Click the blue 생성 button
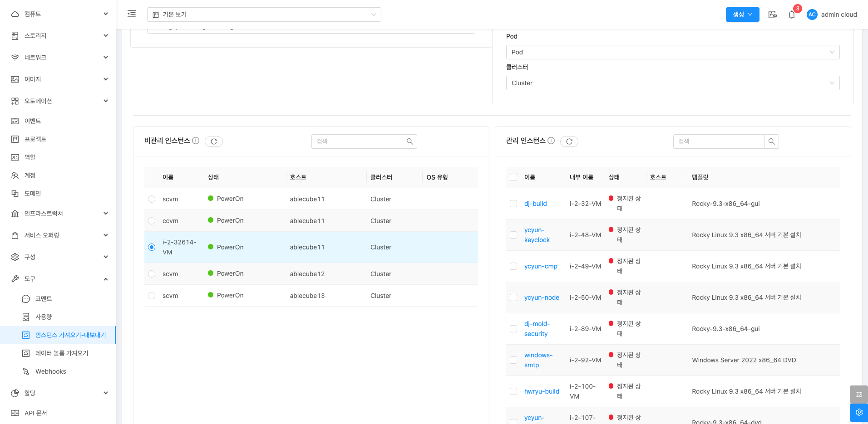 (742, 15)
